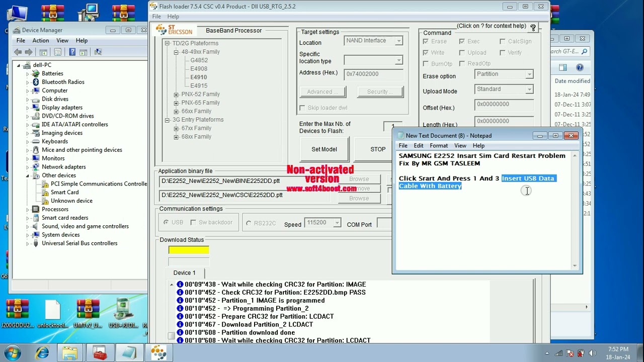Click the network signal tray icon
Viewport: 644px width, 362px height.
pos(558,353)
